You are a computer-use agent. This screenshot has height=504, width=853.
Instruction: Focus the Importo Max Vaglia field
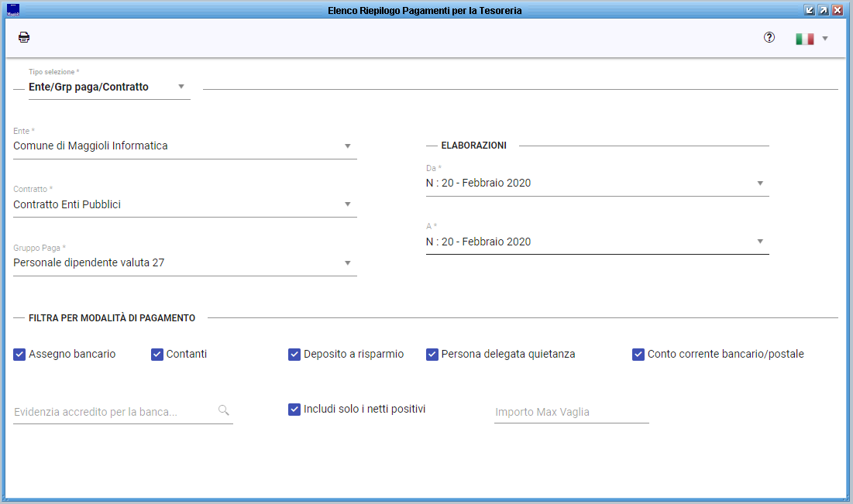571,412
